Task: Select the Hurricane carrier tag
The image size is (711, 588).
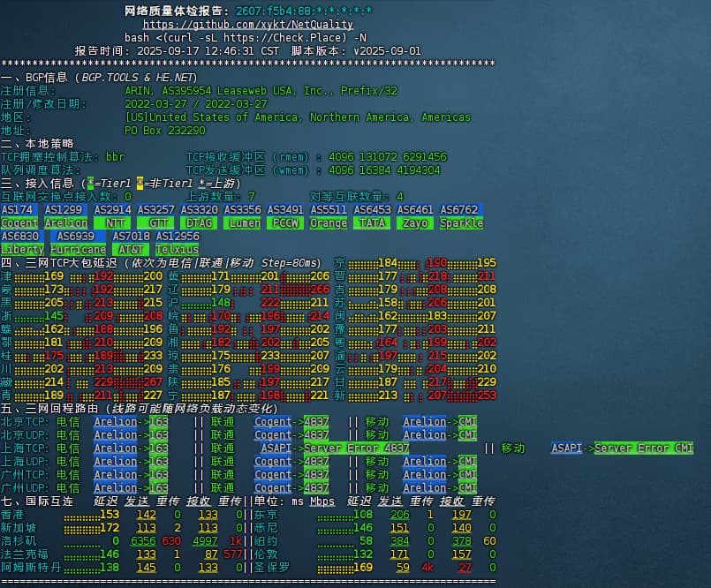Action: tap(74, 250)
